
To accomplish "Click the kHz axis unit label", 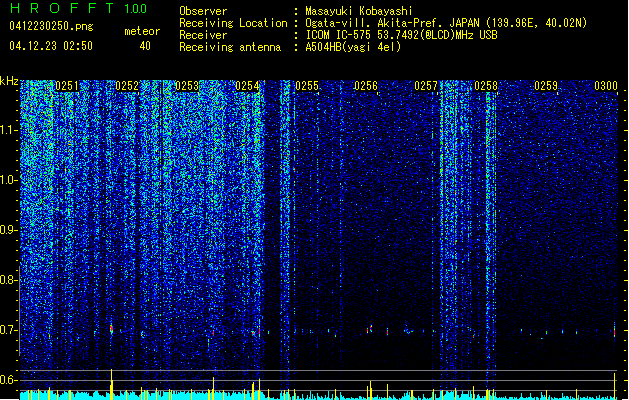I will (x=9, y=81).
